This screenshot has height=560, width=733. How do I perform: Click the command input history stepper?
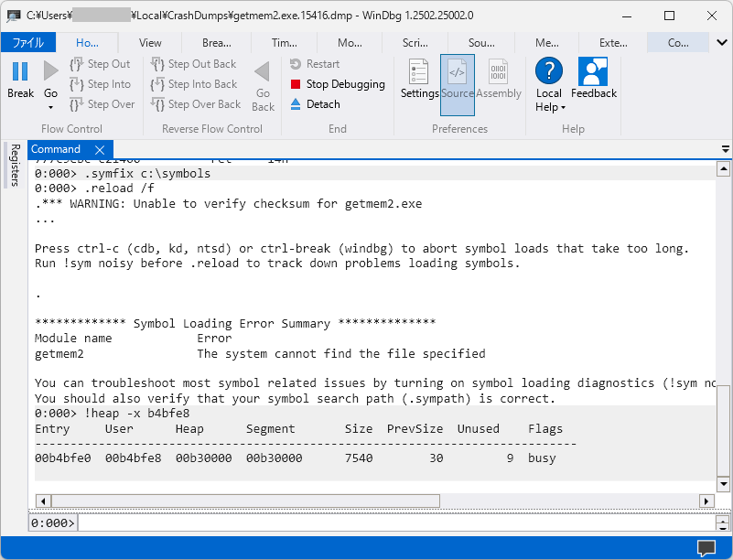723,523
